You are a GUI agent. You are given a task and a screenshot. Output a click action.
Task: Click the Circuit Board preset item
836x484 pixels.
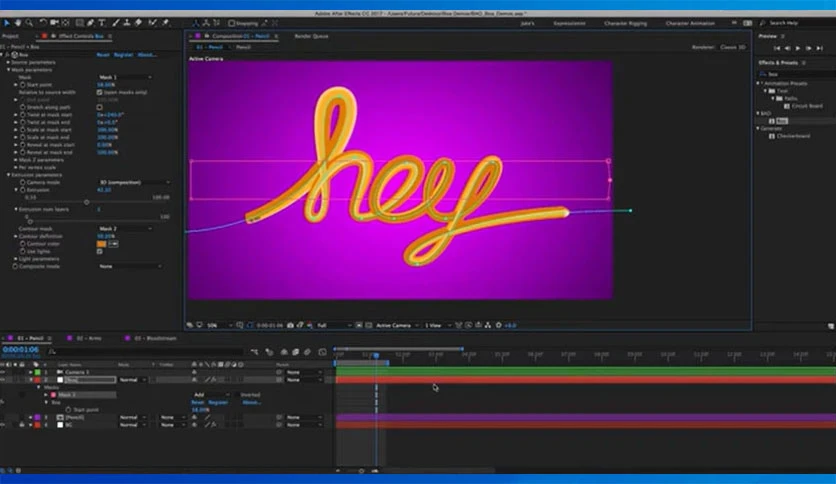click(807, 106)
